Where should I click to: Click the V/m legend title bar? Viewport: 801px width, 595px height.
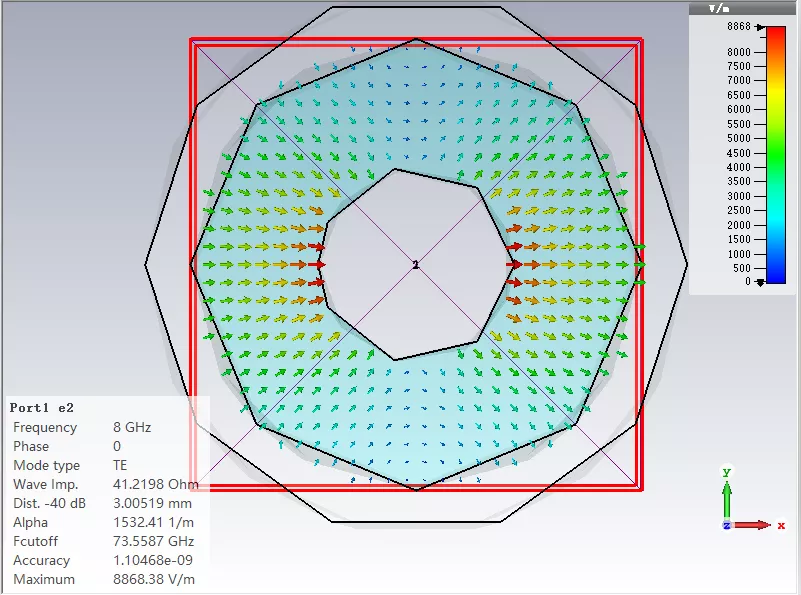pos(744,8)
